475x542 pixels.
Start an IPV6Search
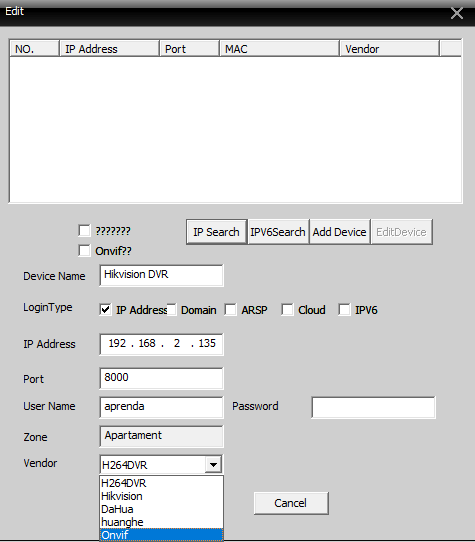[x=278, y=232]
